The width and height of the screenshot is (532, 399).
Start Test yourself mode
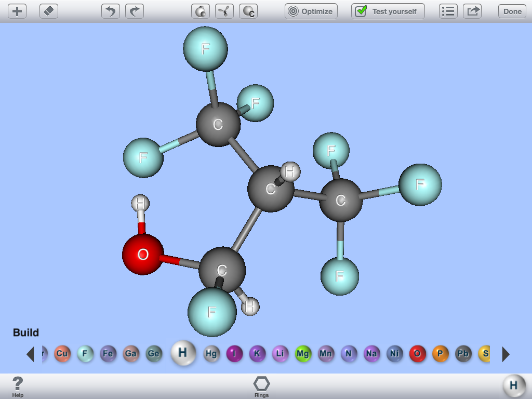point(387,11)
